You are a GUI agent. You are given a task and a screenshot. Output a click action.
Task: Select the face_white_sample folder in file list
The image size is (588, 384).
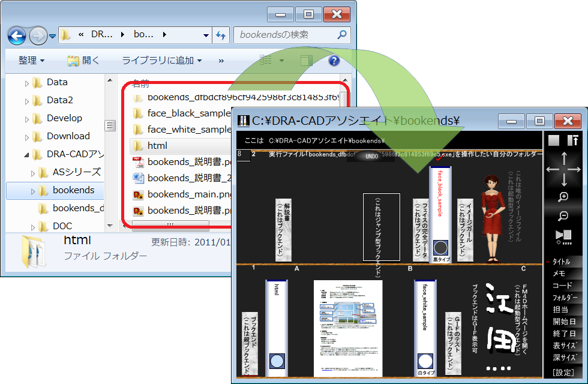(x=181, y=130)
